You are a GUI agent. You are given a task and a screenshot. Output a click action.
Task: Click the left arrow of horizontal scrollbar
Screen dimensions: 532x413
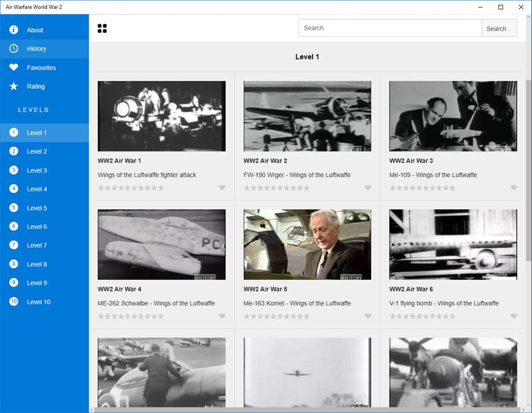91,410
